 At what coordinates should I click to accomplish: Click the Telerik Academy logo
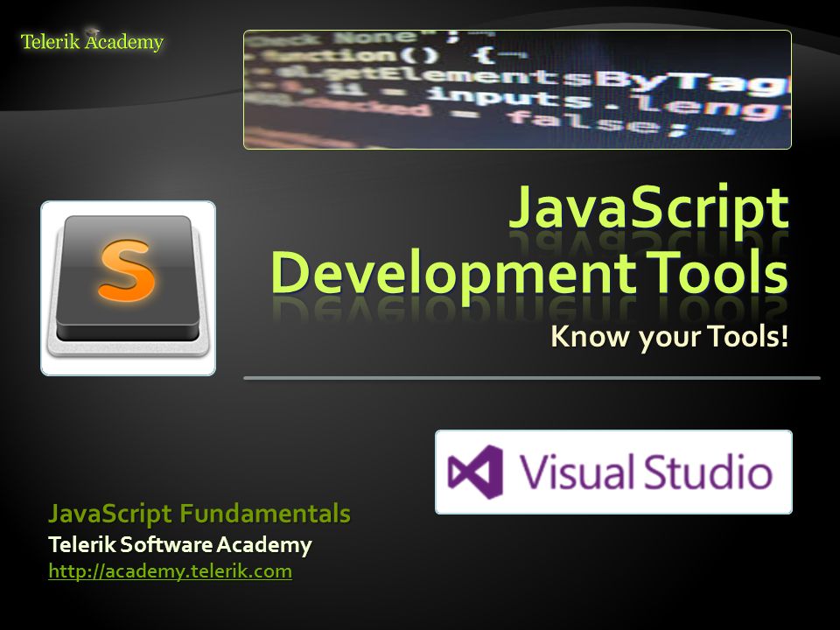92,41
